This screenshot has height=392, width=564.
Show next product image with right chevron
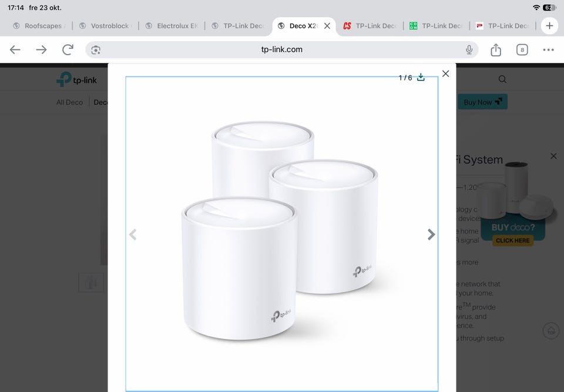431,234
